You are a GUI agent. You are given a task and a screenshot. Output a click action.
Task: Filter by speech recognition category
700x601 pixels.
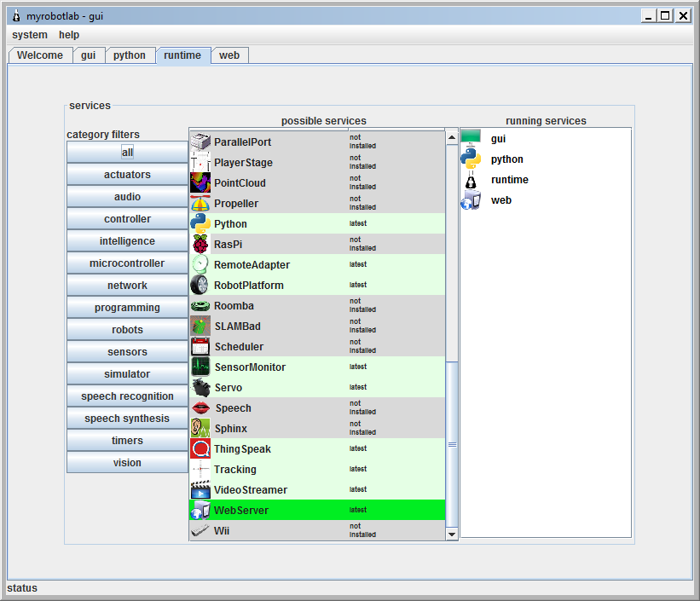pos(127,396)
